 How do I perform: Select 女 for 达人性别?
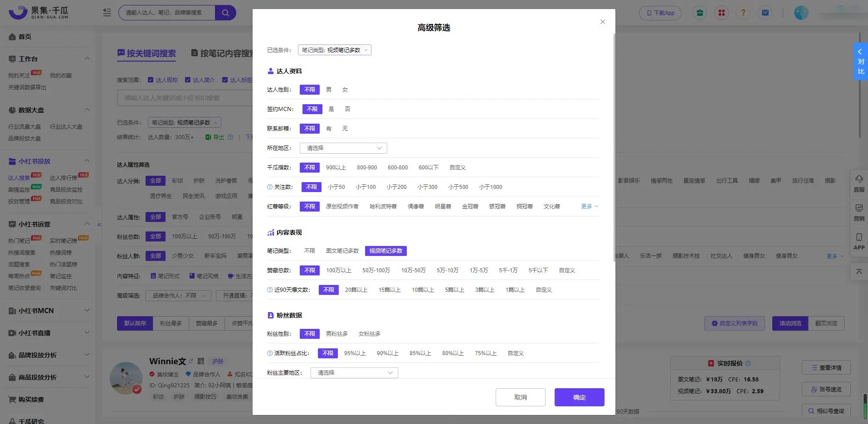click(345, 89)
